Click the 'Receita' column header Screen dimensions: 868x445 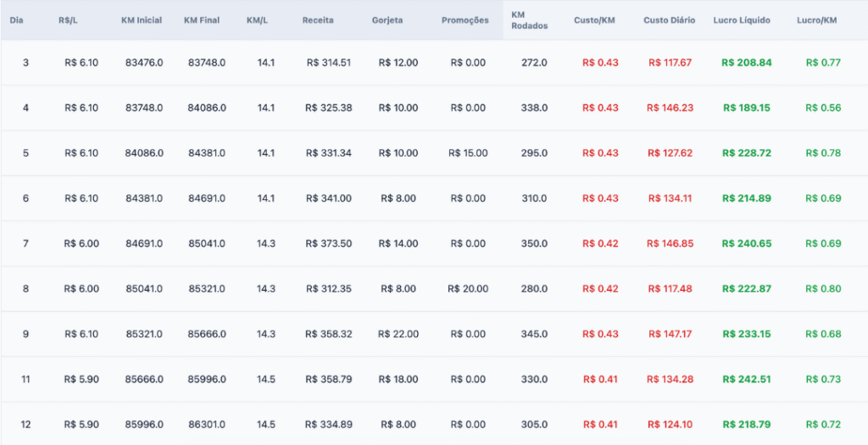pyautogui.click(x=318, y=19)
